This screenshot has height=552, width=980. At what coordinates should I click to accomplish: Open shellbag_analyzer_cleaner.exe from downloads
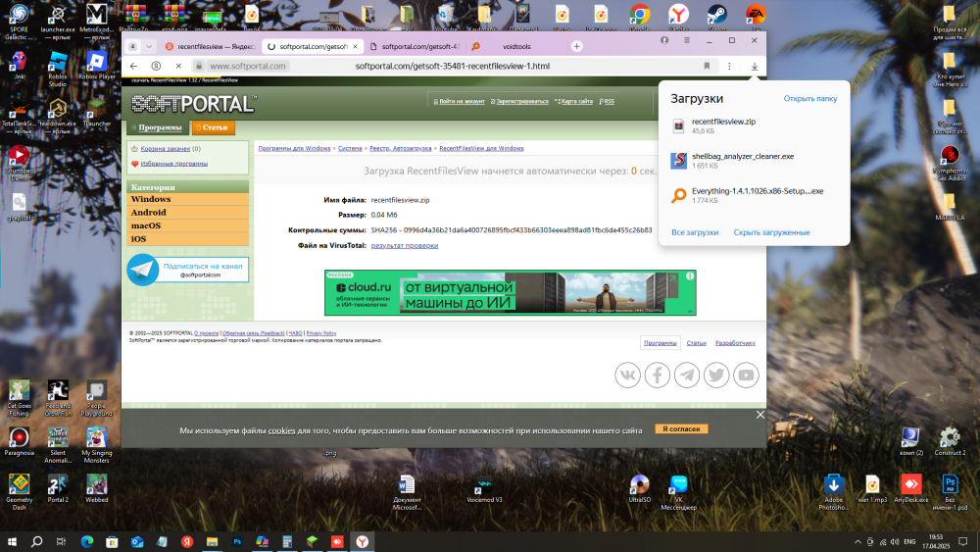pos(754,161)
